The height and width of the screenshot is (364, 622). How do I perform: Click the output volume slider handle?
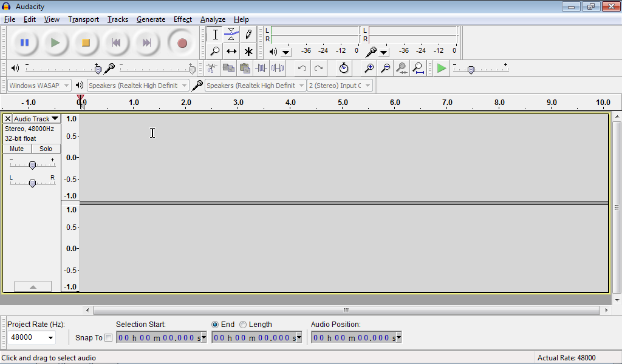(98, 69)
